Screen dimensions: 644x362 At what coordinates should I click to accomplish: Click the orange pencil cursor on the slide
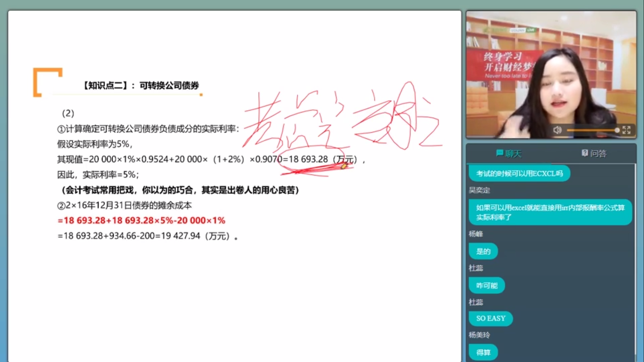point(344,166)
